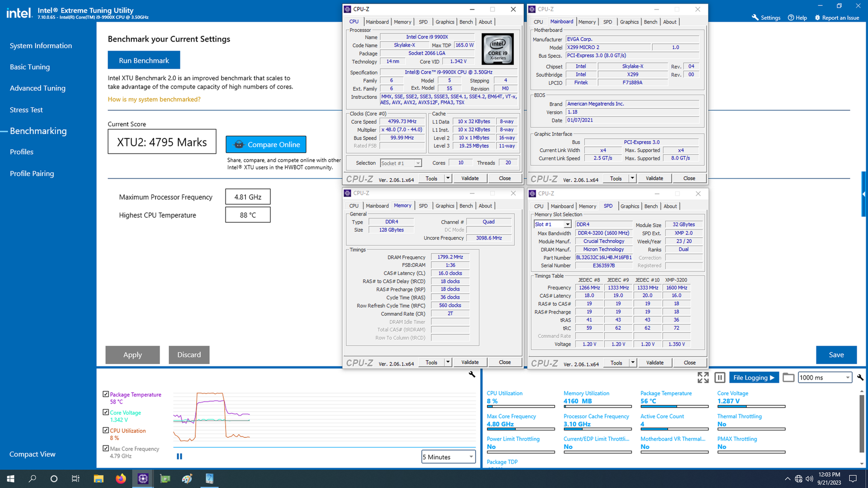Click the Package Temperature monitor bar
This screenshot has height=488, width=868.
click(675, 406)
